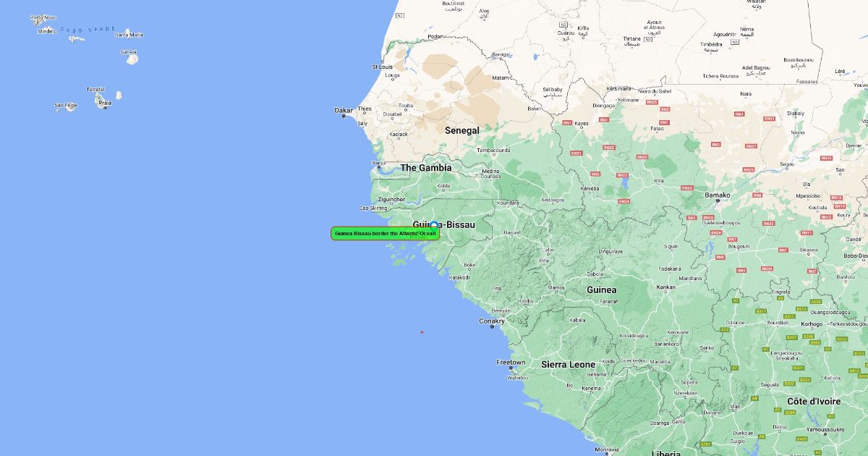Click the Kayes town label
The image size is (868, 456).
[582, 124]
